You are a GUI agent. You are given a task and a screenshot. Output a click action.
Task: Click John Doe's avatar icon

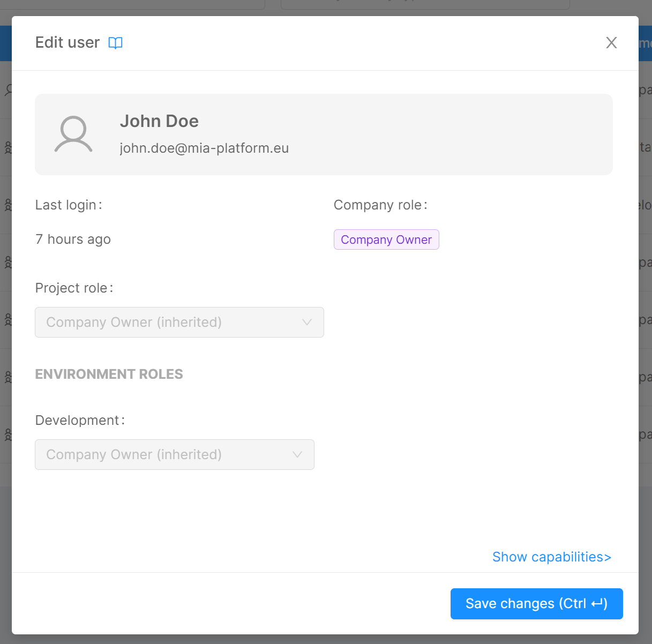tap(73, 134)
